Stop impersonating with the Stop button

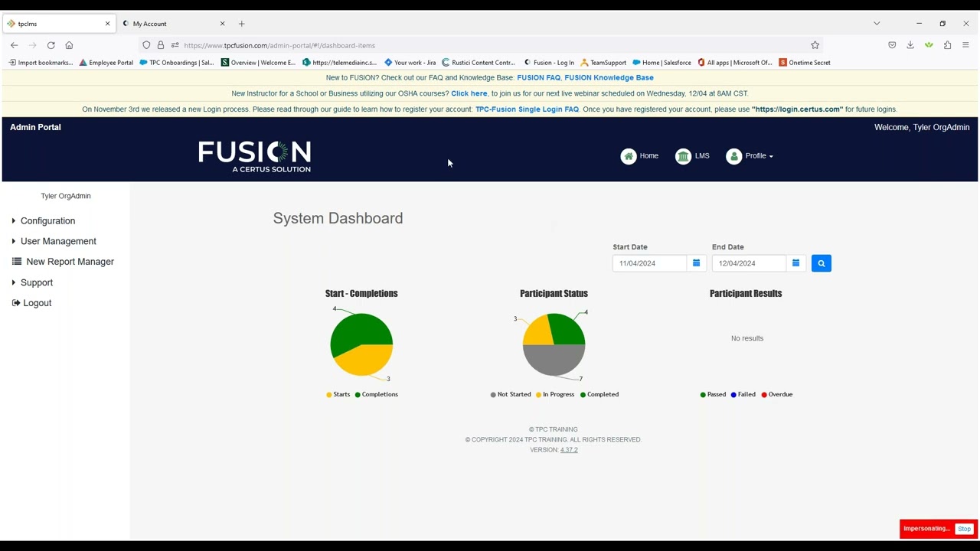pos(964,529)
